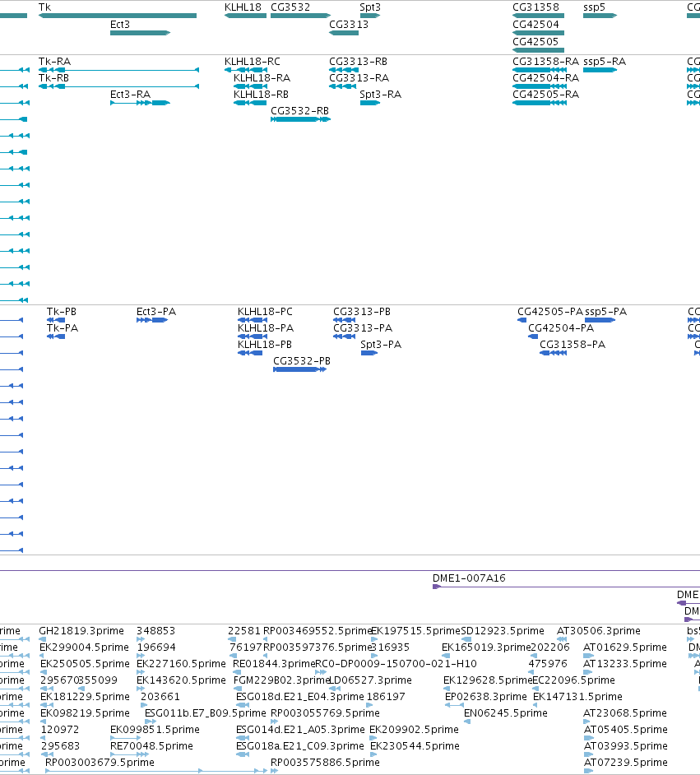
Task: Select the KLHL18-PC protein feature
Action: point(253,320)
